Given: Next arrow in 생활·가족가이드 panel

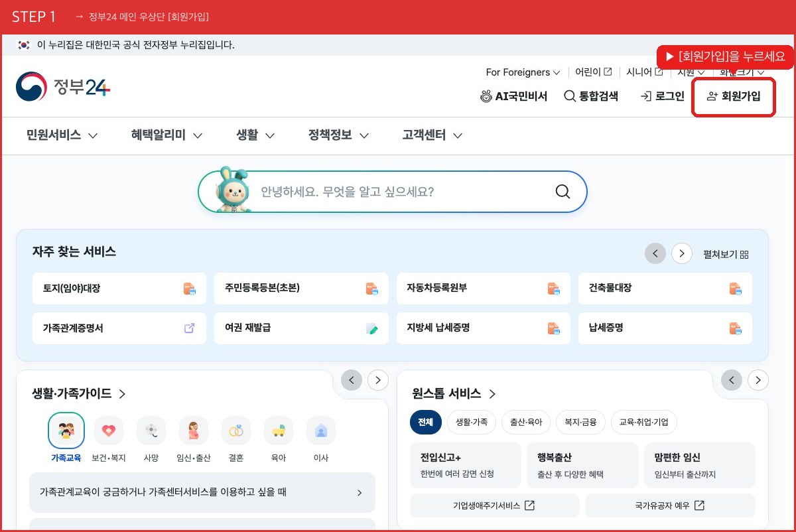Looking at the screenshot, I should 378,380.
